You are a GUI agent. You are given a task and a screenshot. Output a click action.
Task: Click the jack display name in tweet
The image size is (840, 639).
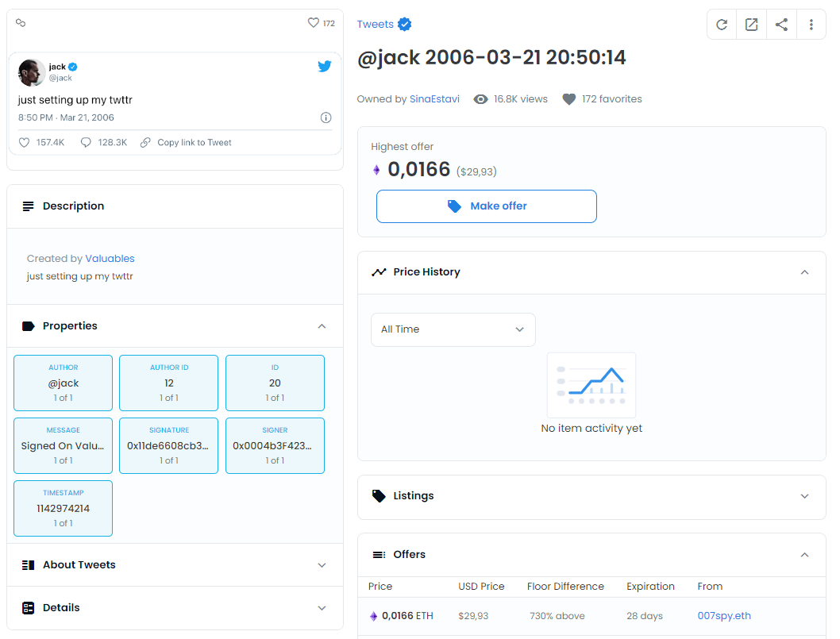[x=57, y=67]
